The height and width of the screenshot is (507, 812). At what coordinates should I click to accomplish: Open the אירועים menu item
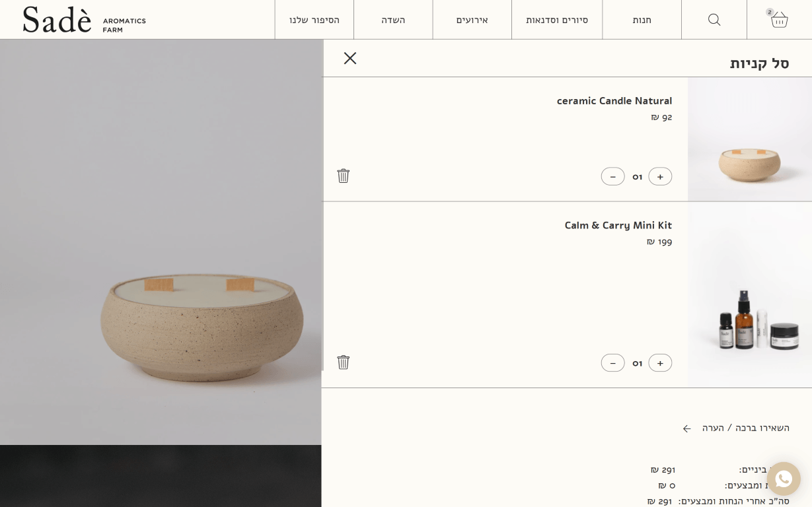coord(472,20)
